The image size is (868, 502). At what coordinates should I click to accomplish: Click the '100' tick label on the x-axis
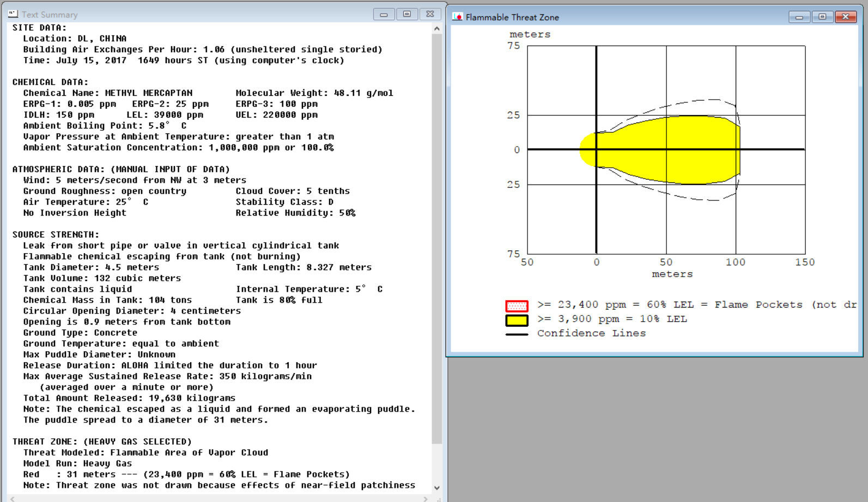coord(736,262)
